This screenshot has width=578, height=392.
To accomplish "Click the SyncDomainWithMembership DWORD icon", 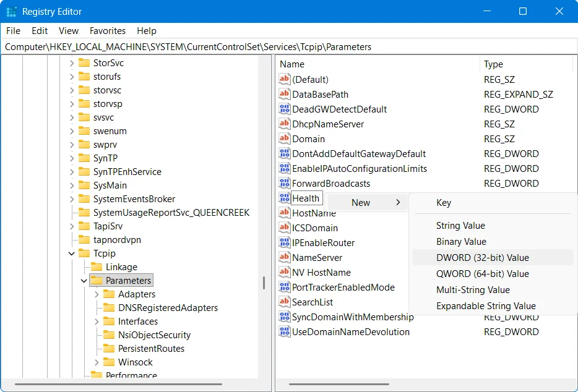I will [x=284, y=317].
